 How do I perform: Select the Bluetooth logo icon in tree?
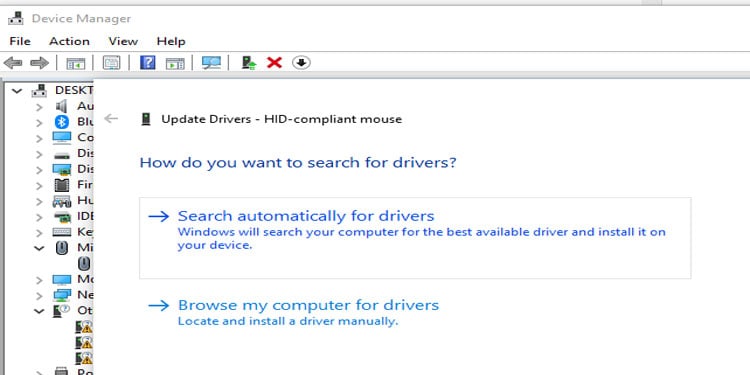point(62,122)
